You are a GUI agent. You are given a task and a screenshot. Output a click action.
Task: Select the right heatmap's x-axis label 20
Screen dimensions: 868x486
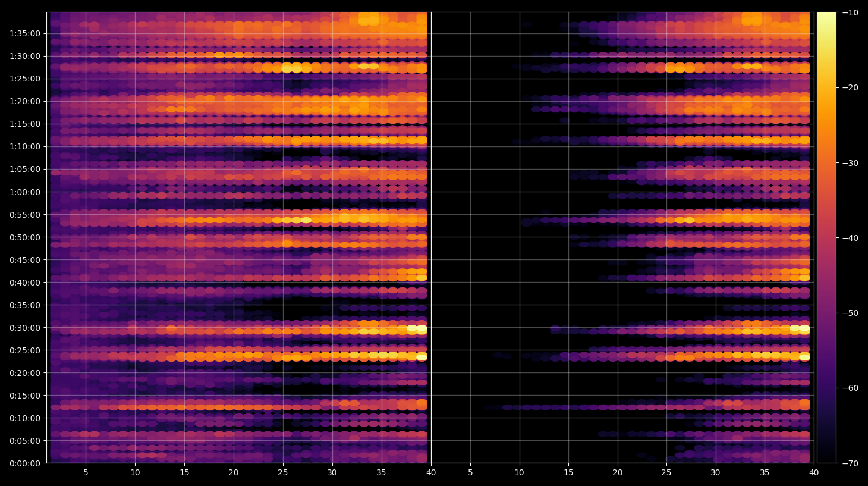click(618, 473)
